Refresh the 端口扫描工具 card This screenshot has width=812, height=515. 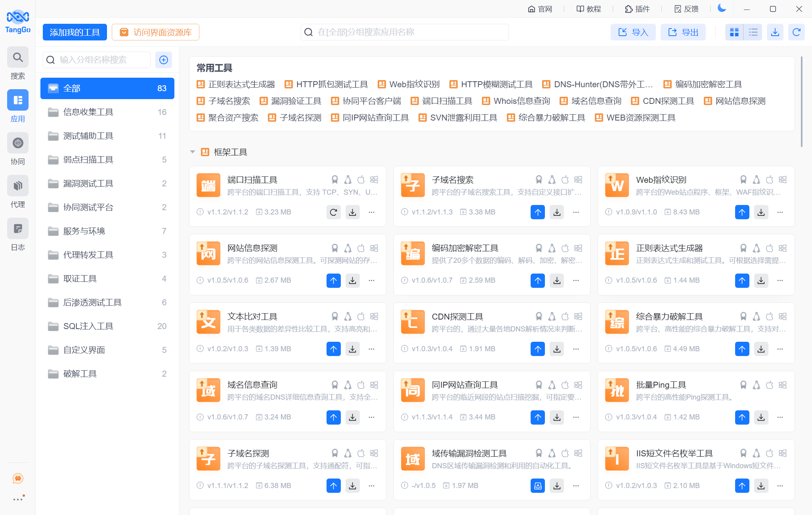pos(333,212)
